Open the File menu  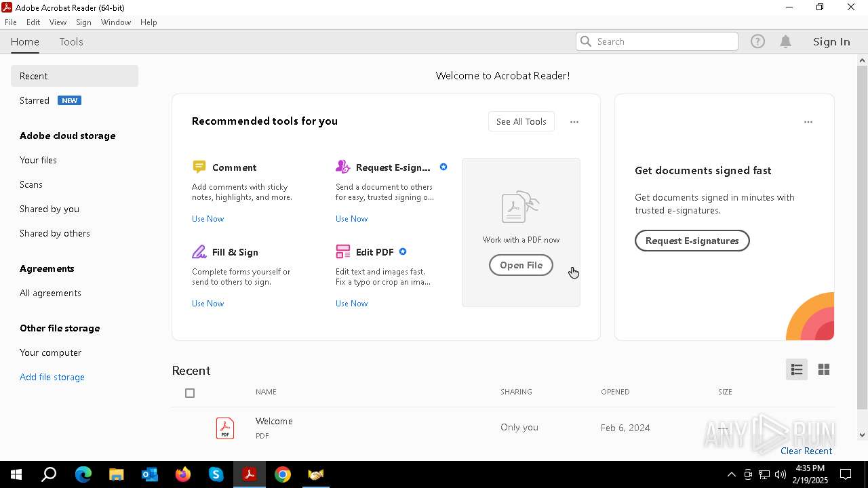[11, 22]
